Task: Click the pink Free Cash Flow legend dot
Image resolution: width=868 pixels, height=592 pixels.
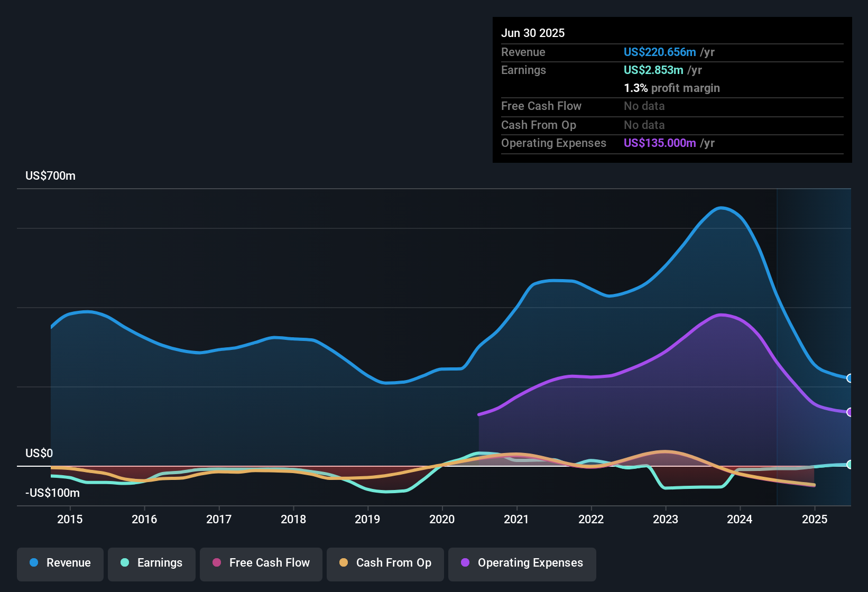Action: (216, 563)
